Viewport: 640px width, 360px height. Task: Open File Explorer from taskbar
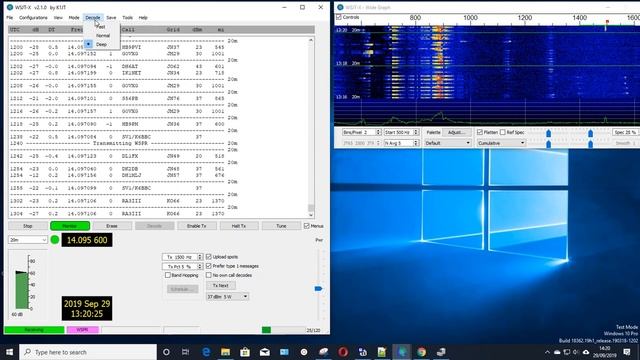[x=225, y=352]
